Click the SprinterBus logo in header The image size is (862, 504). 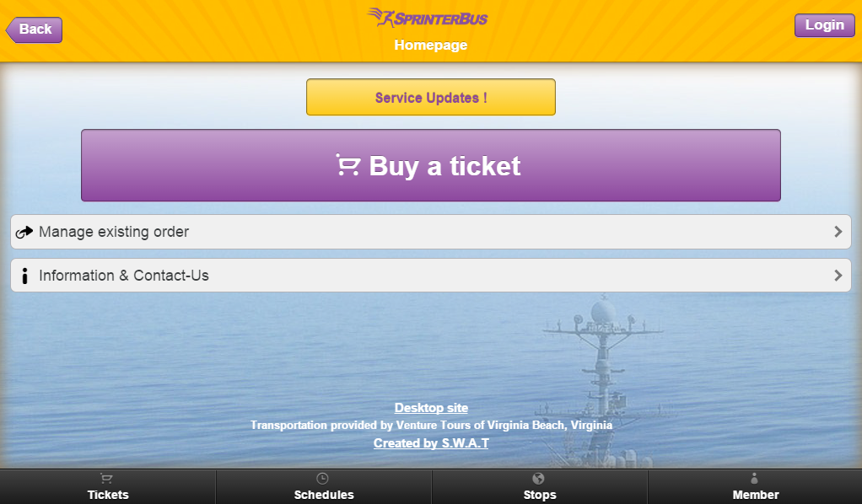coord(428,18)
